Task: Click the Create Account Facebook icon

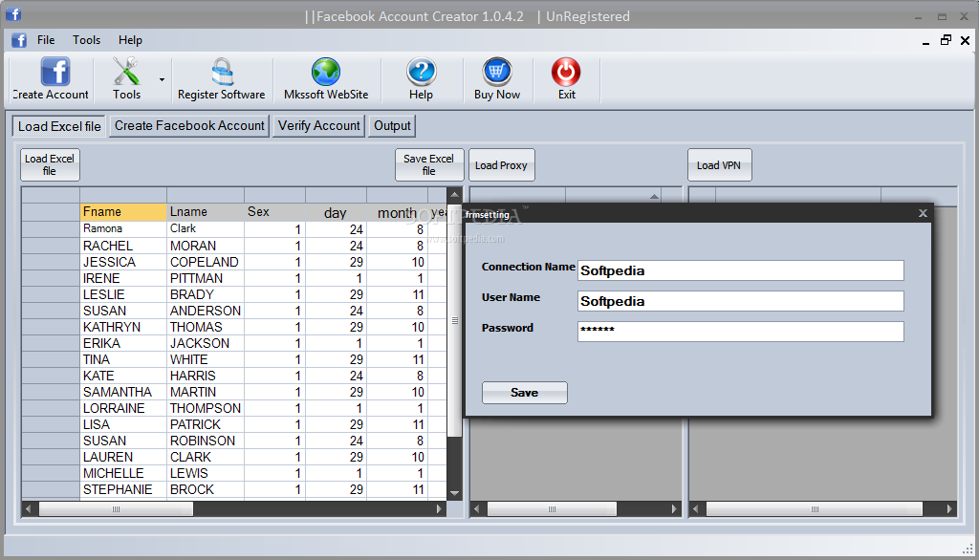Action: pyautogui.click(x=54, y=71)
